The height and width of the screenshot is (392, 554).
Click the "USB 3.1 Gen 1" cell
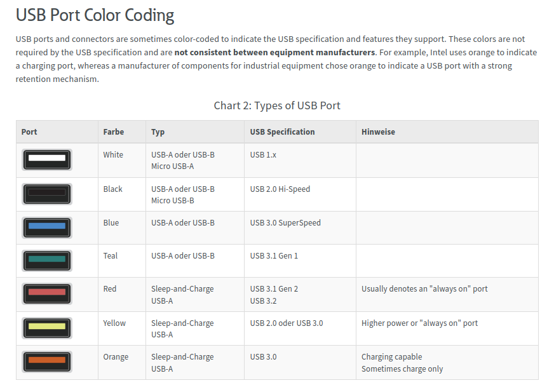point(274,256)
